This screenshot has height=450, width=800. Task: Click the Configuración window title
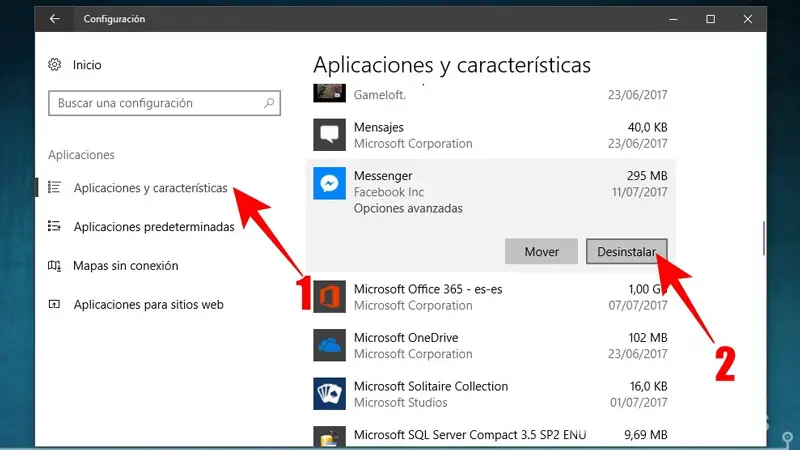[x=114, y=19]
